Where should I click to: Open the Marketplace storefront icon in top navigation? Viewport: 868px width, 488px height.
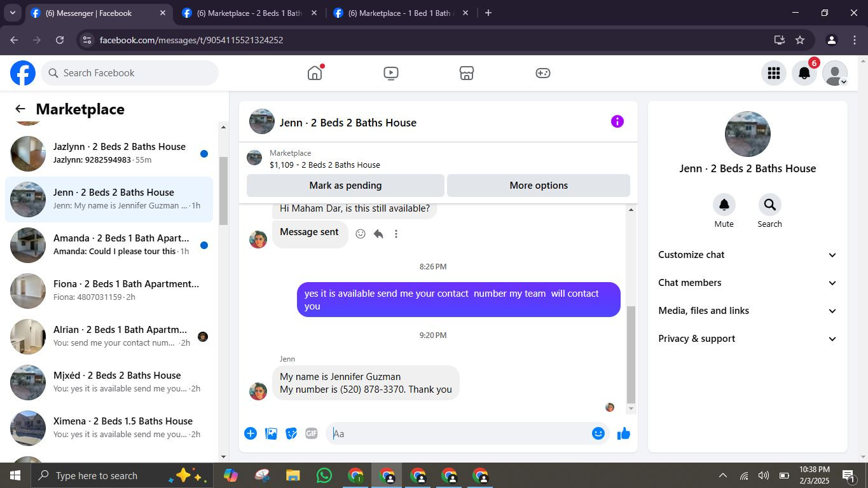pyautogui.click(x=467, y=73)
